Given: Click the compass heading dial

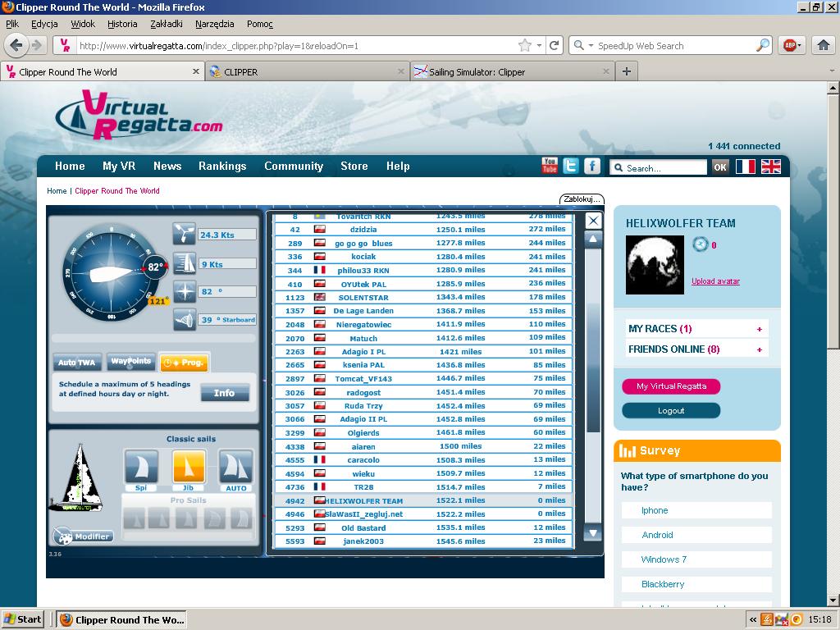Looking at the screenshot, I should (x=108, y=268).
